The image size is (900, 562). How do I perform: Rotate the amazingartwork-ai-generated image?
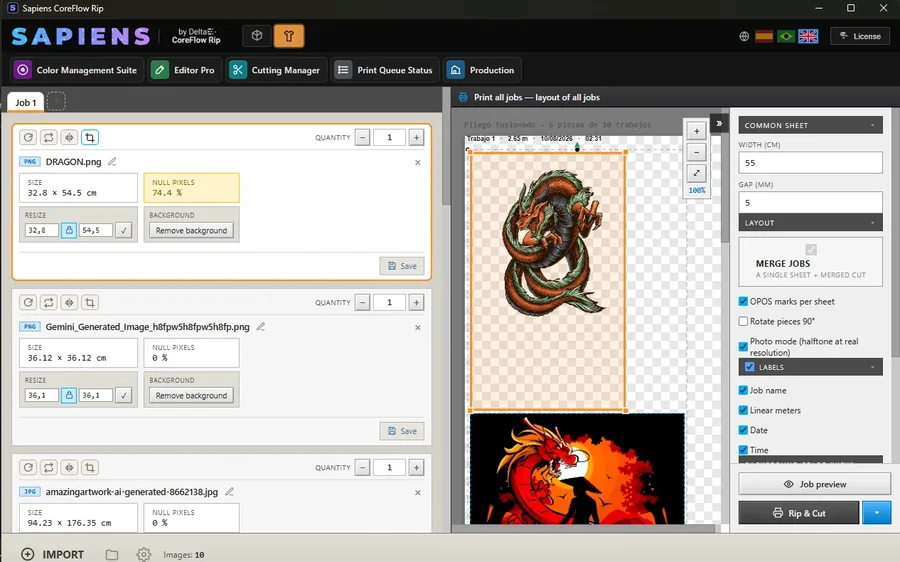28,467
